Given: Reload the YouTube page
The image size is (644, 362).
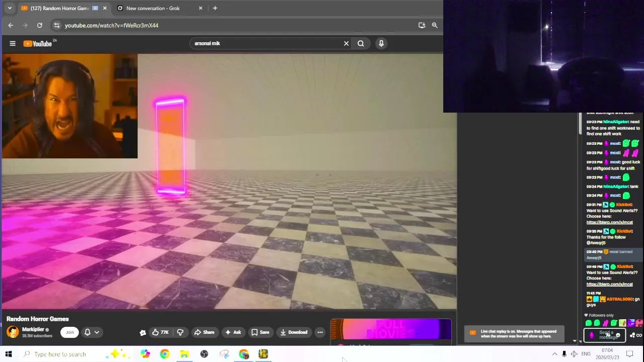Looking at the screenshot, I should tap(40, 25).
